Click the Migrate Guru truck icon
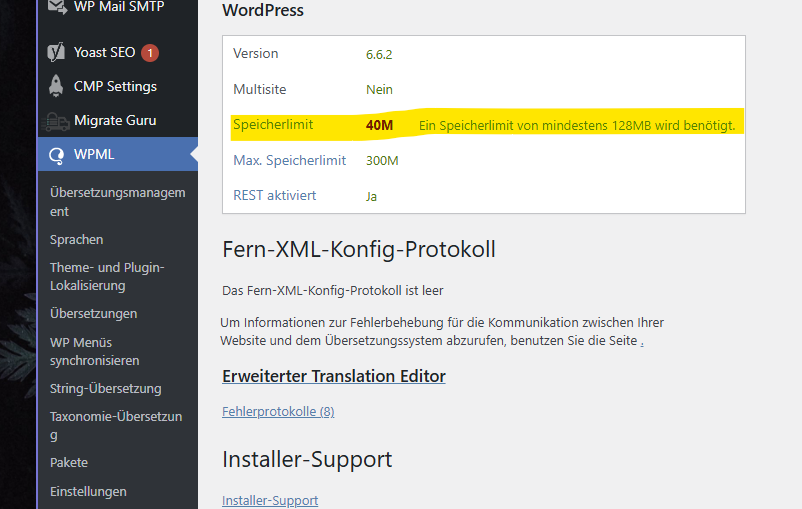The height and width of the screenshot is (509, 802). (56, 121)
